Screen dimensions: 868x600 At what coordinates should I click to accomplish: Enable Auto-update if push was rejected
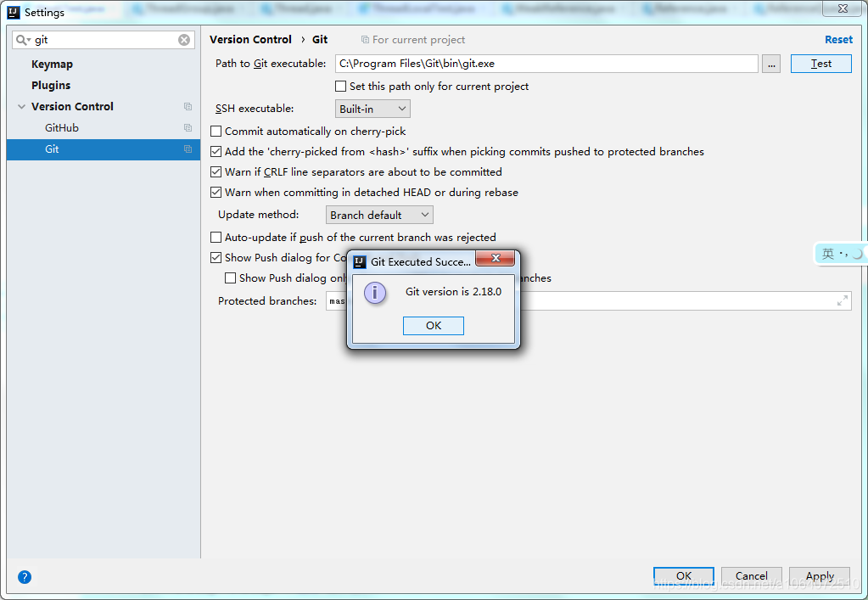pyautogui.click(x=216, y=238)
